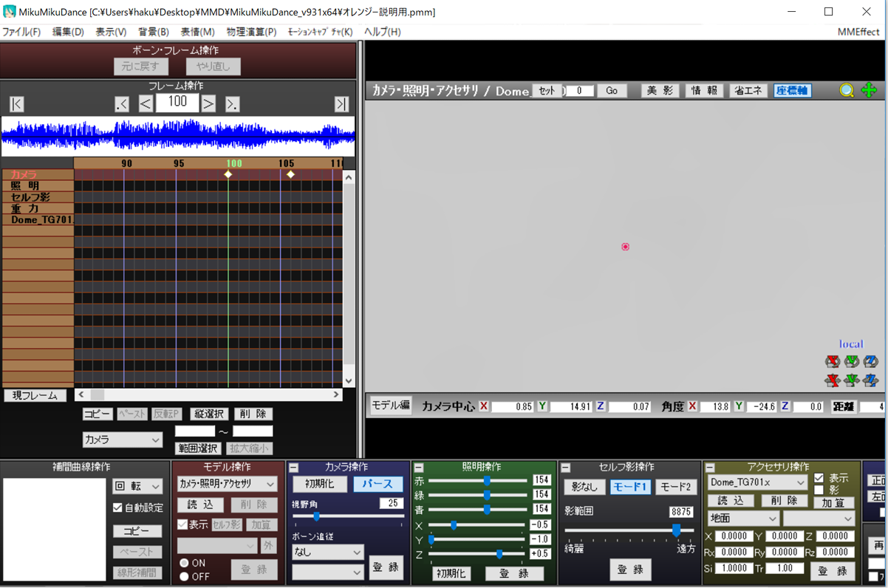The image size is (888, 588).
Task: Open the 背景(B) menu
Action: click(x=154, y=32)
